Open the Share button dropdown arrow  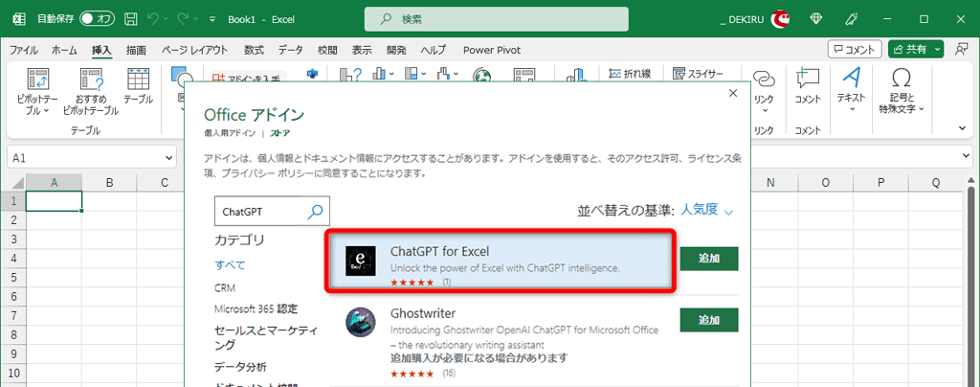click(938, 50)
